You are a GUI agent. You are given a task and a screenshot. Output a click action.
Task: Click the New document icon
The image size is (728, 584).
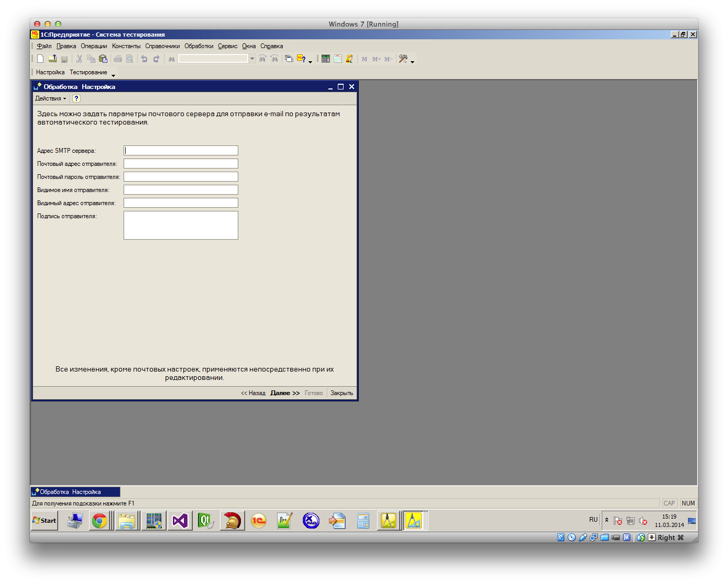click(40, 59)
